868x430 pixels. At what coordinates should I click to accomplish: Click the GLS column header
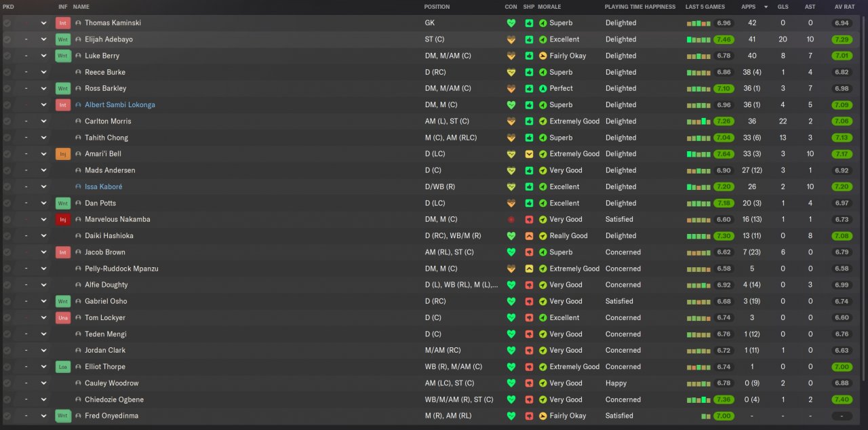783,7
